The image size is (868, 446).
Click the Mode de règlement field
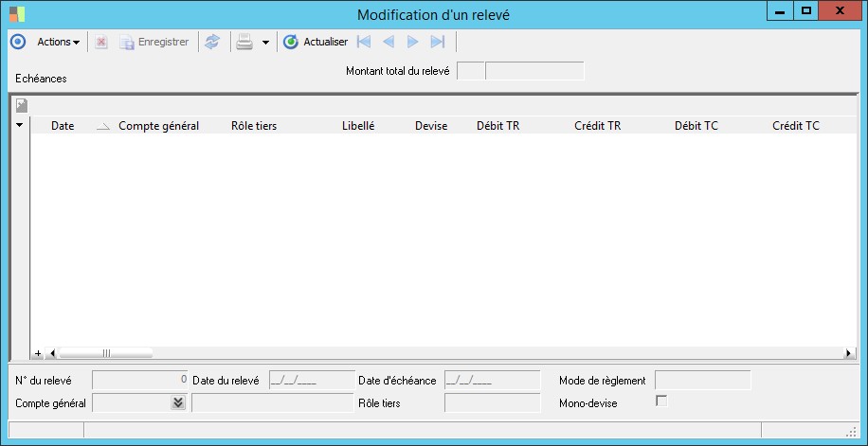click(x=703, y=380)
